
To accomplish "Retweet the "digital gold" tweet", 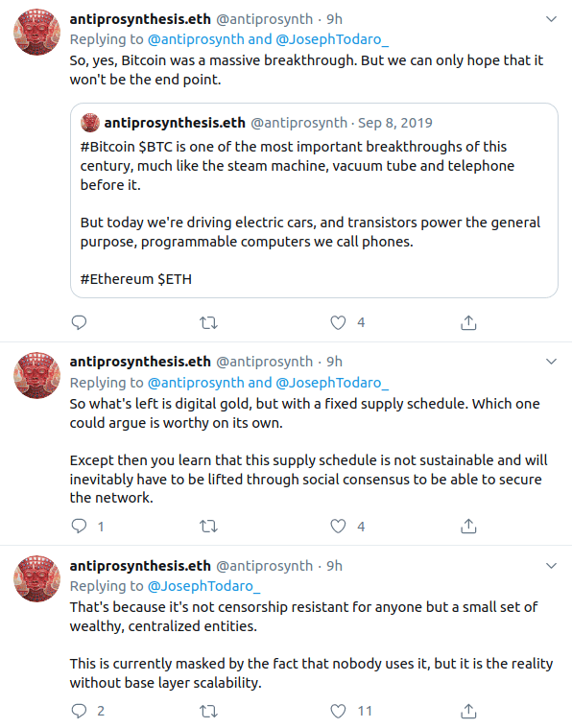I will pos(208,526).
